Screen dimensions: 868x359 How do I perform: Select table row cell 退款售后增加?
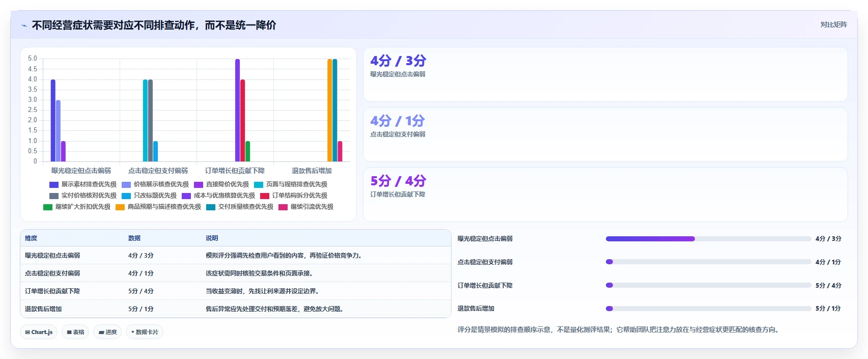point(43,309)
